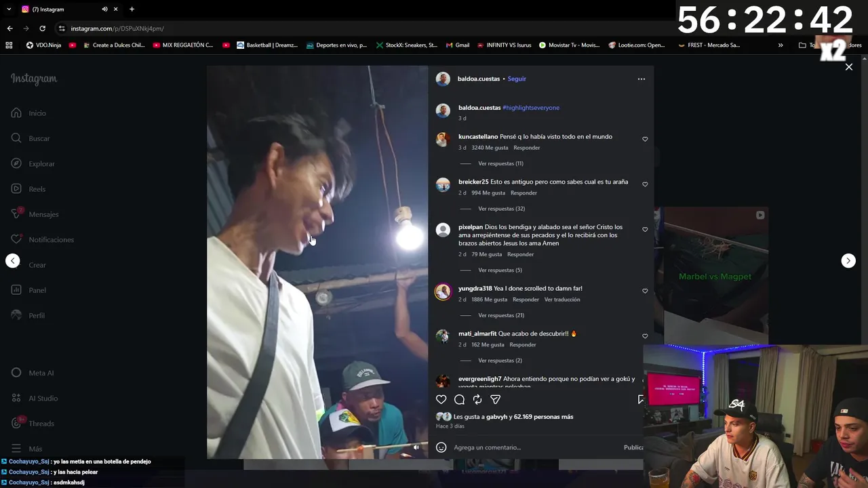This screenshot has width=868, height=488.
Task: Open the three-dot post options menu
Action: (x=642, y=79)
